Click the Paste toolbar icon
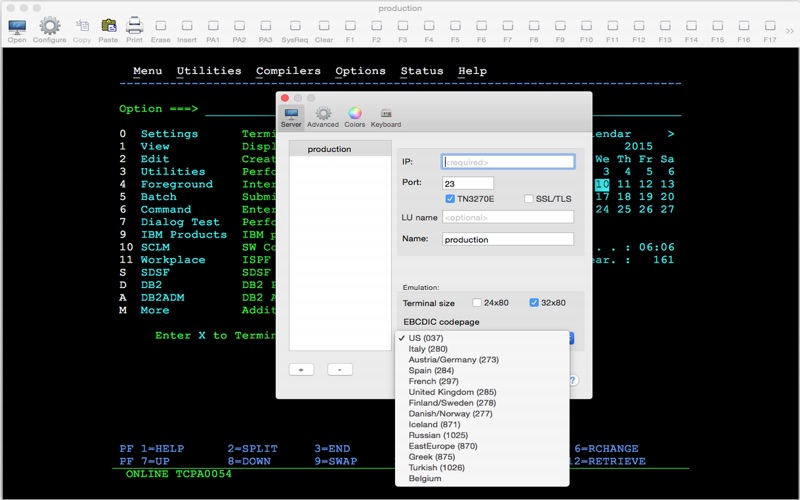The height and width of the screenshot is (500, 800). [x=108, y=27]
